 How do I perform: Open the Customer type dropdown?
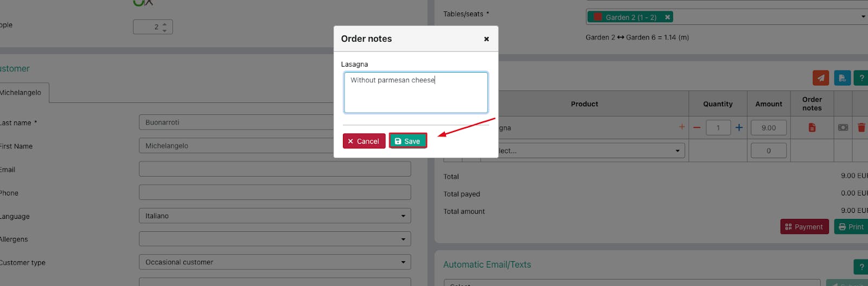tap(275, 262)
